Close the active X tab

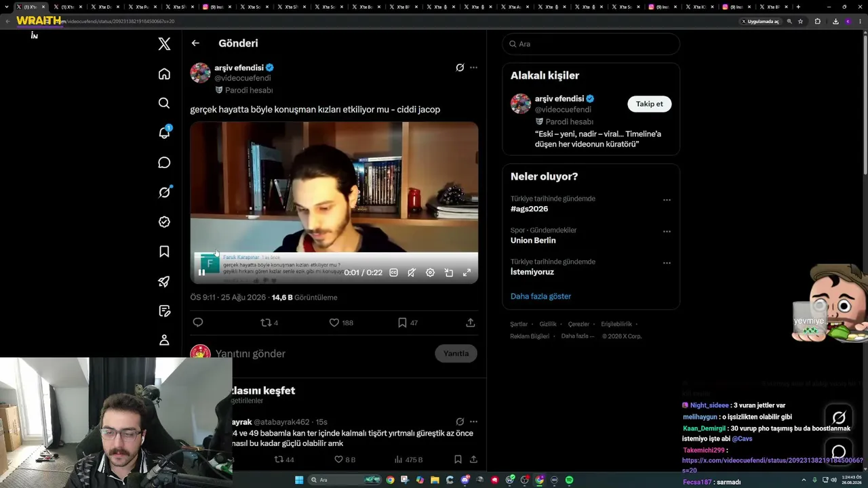[43, 7]
